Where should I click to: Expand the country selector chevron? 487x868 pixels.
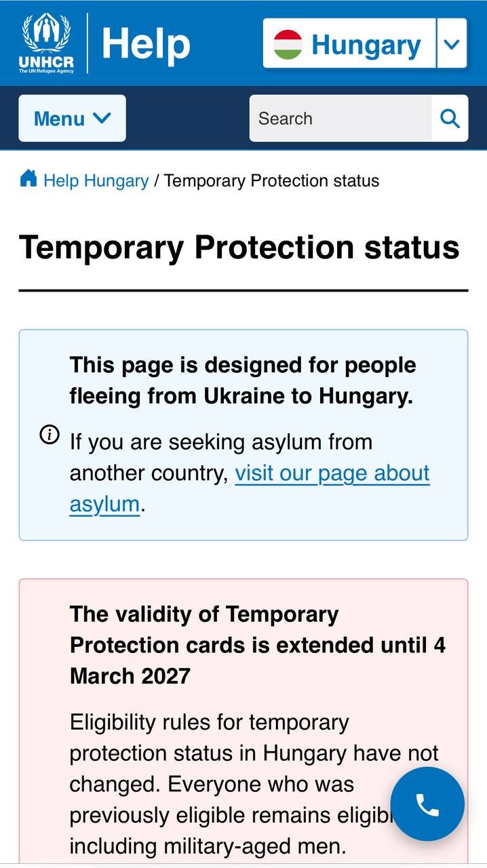(452, 44)
